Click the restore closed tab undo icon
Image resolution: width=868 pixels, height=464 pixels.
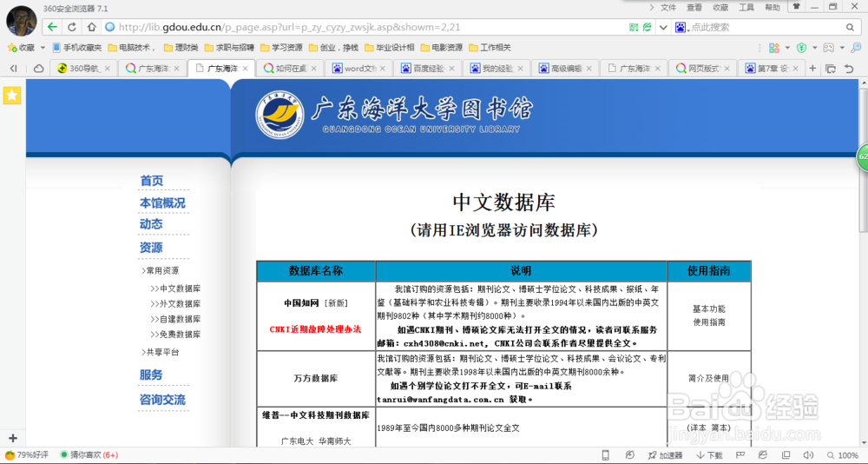[x=849, y=69]
